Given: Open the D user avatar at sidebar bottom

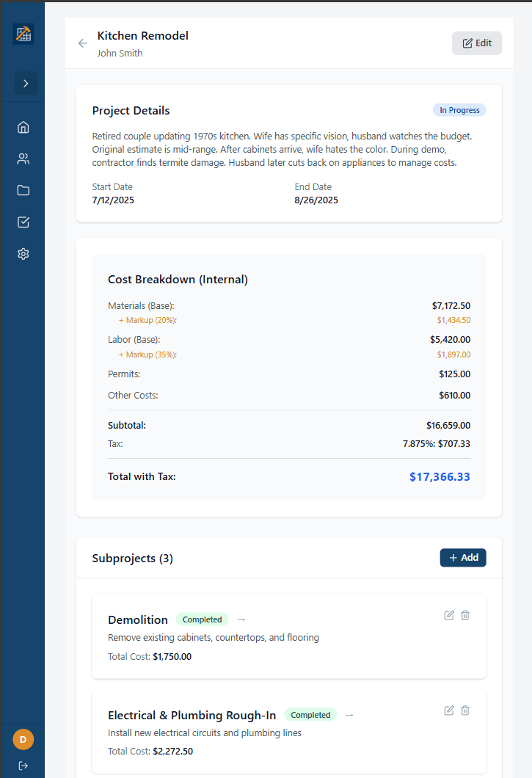Looking at the screenshot, I should (x=23, y=739).
